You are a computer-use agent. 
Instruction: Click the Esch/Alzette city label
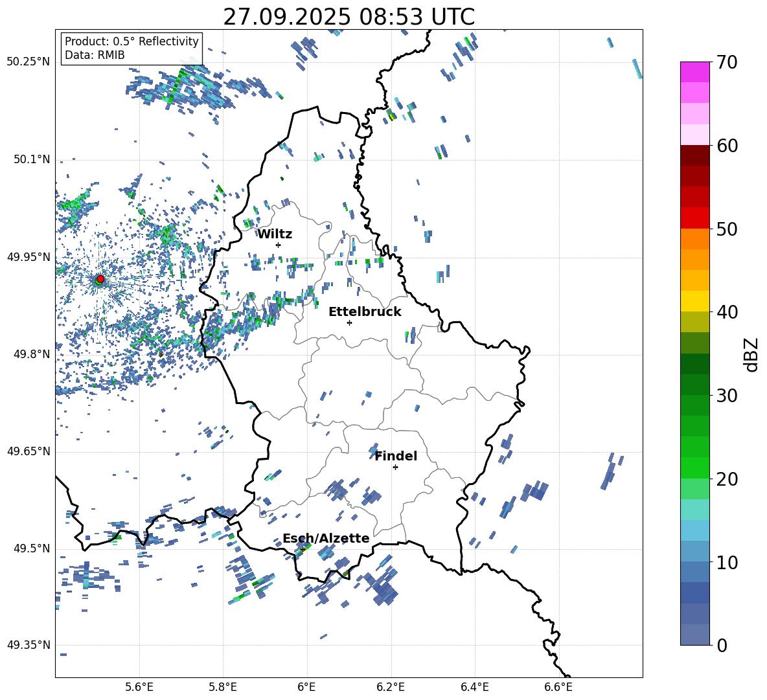[x=326, y=538]
